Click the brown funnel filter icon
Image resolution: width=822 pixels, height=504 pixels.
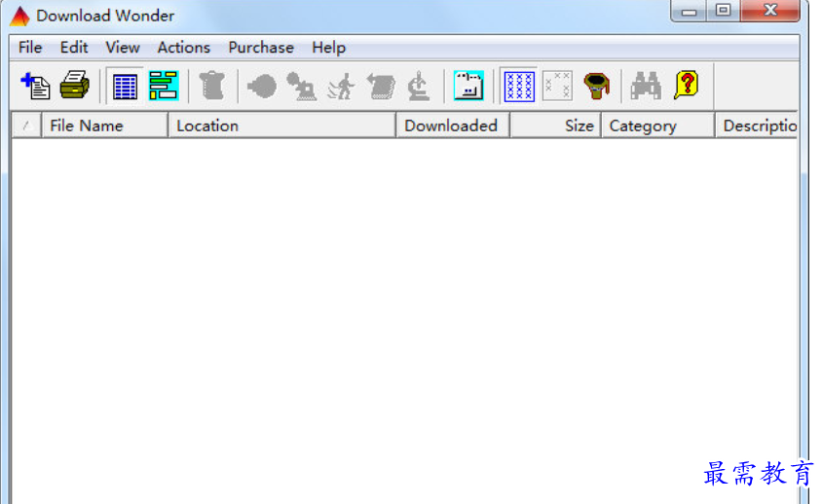click(x=597, y=86)
